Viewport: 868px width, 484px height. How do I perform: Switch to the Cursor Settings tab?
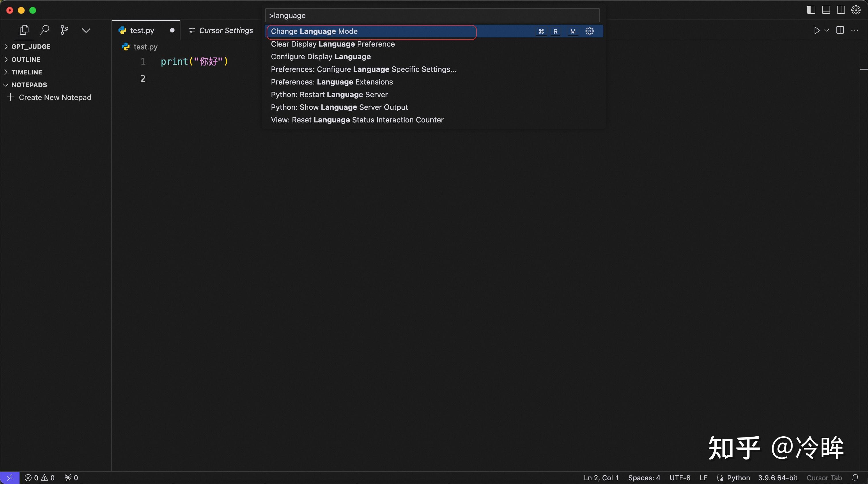click(x=225, y=30)
